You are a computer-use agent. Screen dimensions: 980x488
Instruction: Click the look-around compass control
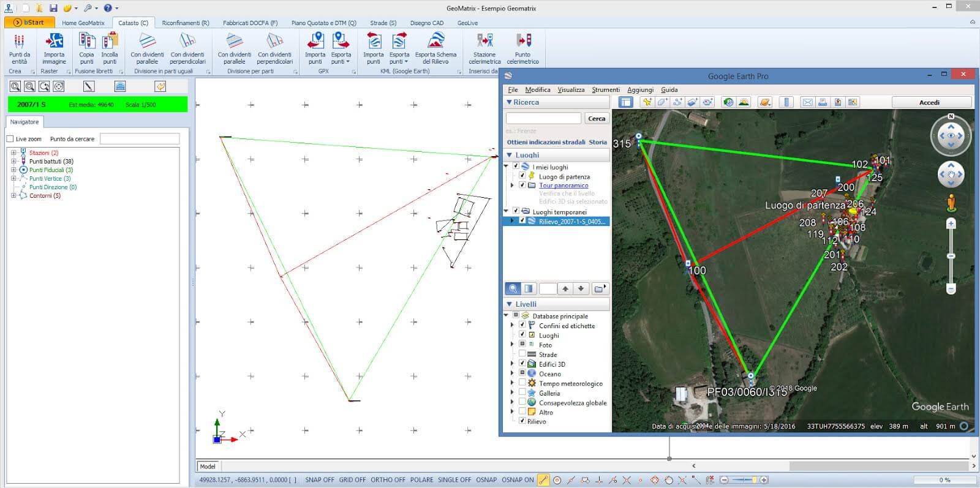point(951,135)
